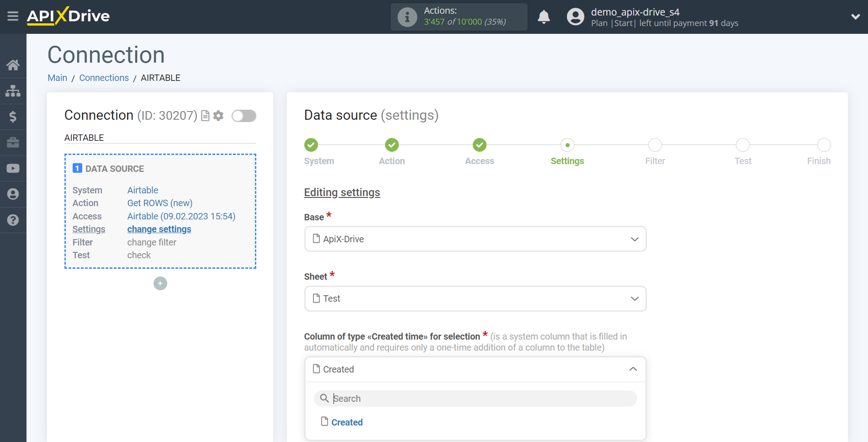868x442 pixels.
Task: Open the connections sitemap icon in sidebar
Action: [x=13, y=91]
